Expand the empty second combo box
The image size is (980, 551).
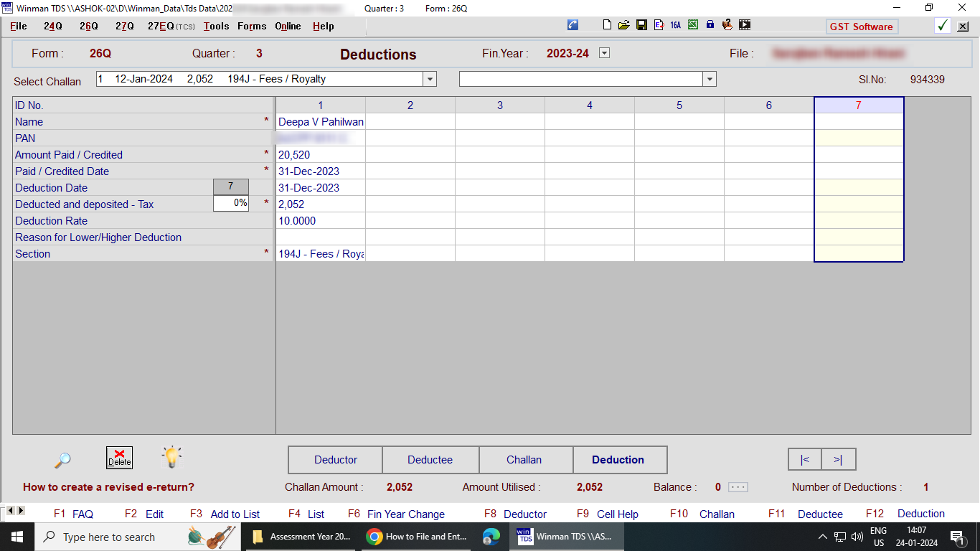click(710, 80)
